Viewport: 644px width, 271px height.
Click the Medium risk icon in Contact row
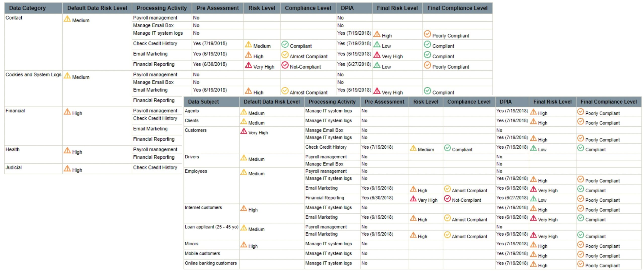[67, 19]
